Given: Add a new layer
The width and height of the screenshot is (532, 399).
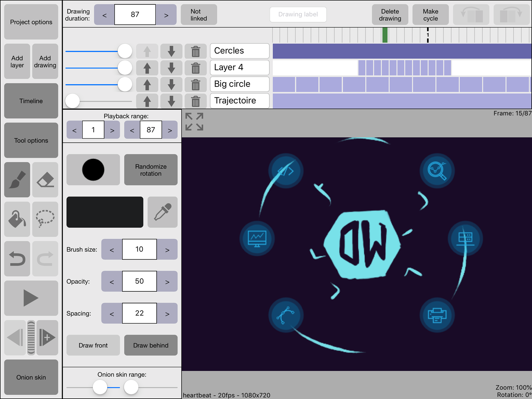Looking at the screenshot, I should point(17,61).
